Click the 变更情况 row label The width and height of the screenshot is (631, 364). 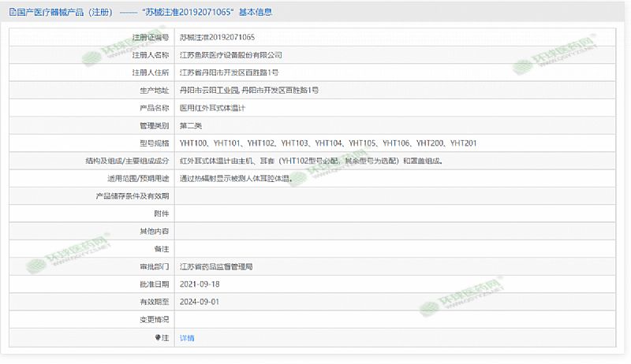coord(154,320)
